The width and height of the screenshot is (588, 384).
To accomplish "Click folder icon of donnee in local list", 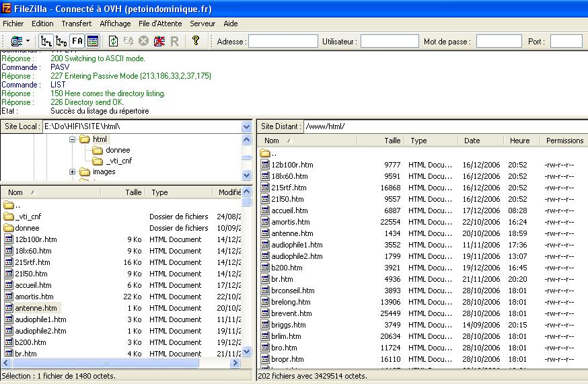I will tap(9, 228).
